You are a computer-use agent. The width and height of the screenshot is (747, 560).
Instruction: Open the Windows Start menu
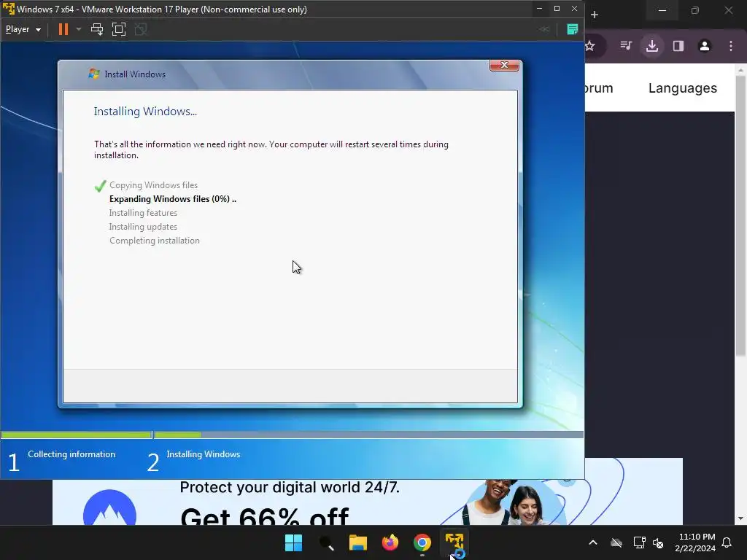293,542
